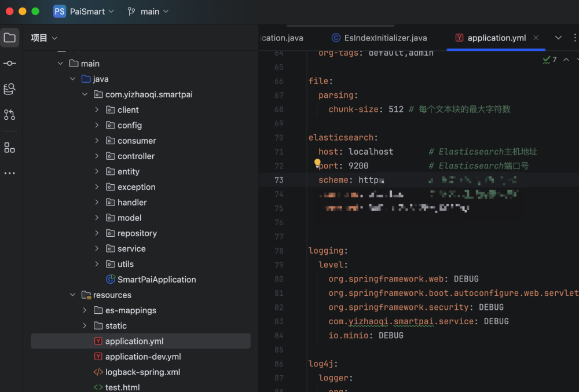Open the editor tabs list chevron
This screenshot has height=392, width=579.
558,38
